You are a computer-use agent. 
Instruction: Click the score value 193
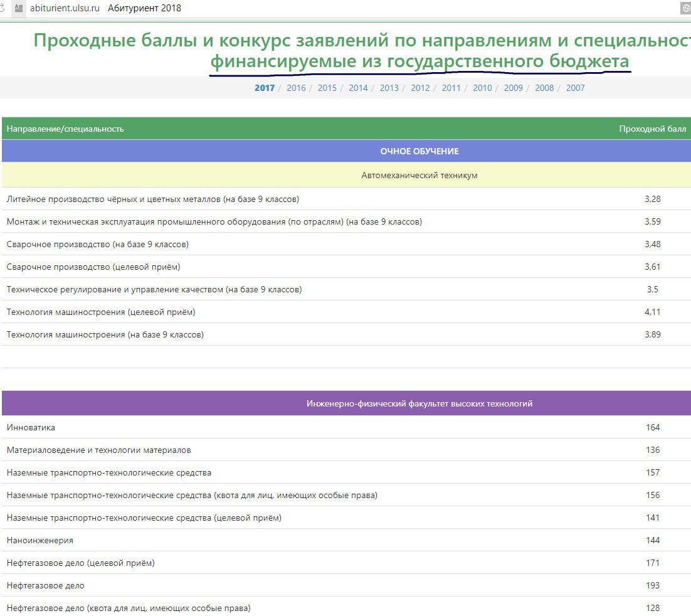click(653, 585)
